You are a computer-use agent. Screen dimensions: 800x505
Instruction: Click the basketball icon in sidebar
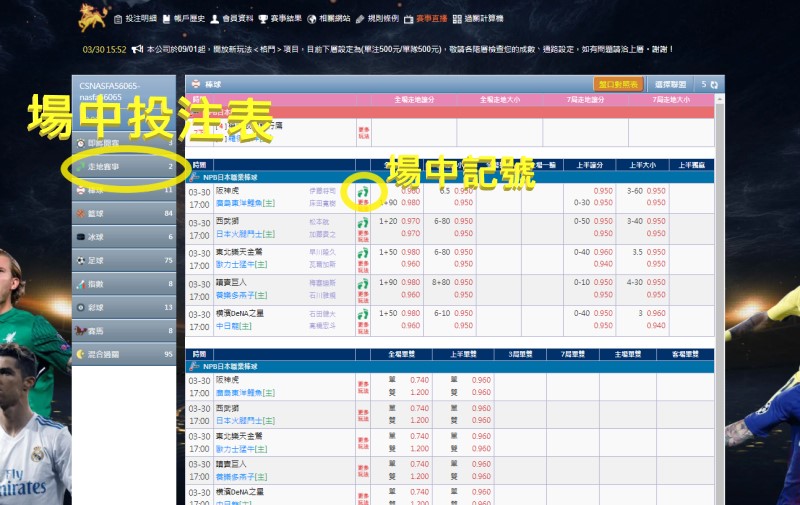point(81,213)
